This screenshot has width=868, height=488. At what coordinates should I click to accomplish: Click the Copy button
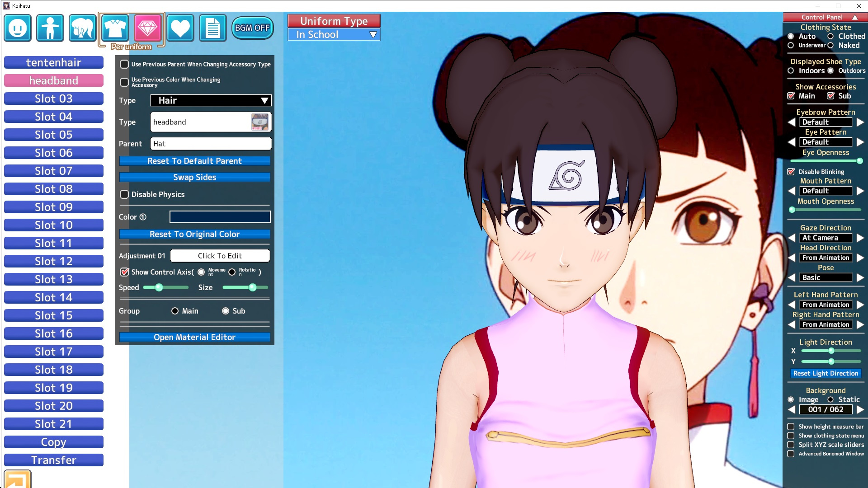point(54,442)
